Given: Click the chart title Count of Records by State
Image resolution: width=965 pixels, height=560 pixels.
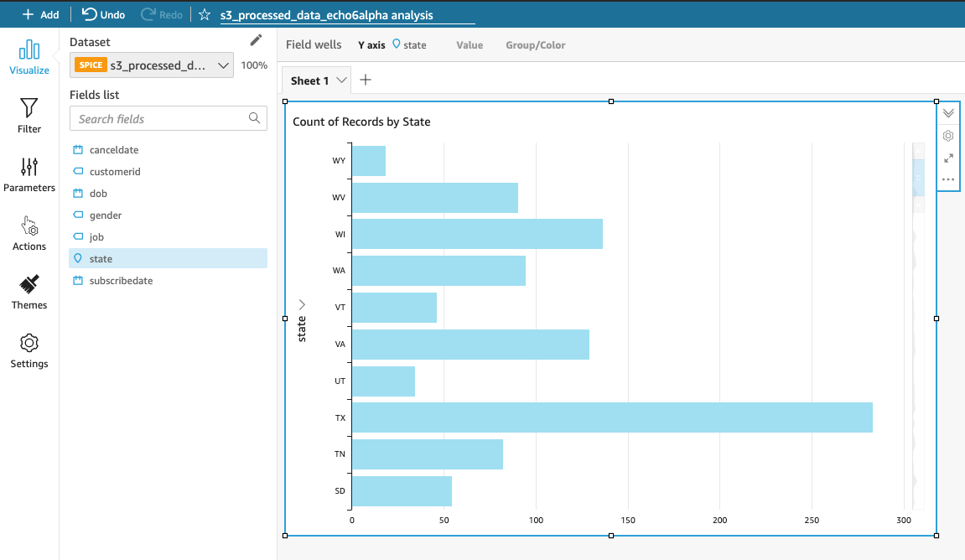Looking at the screenshot, I should (x=361, y=122).
